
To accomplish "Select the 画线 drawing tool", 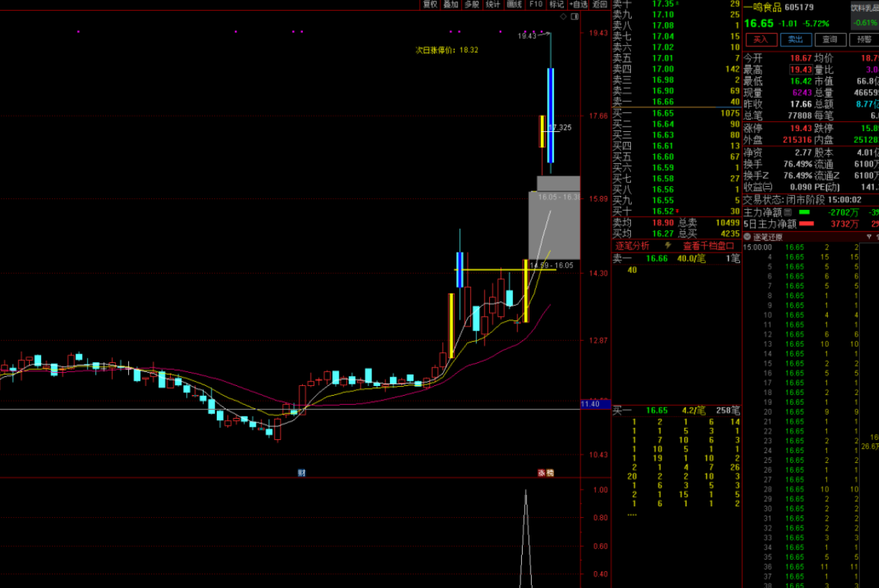I will pos(515,5).
